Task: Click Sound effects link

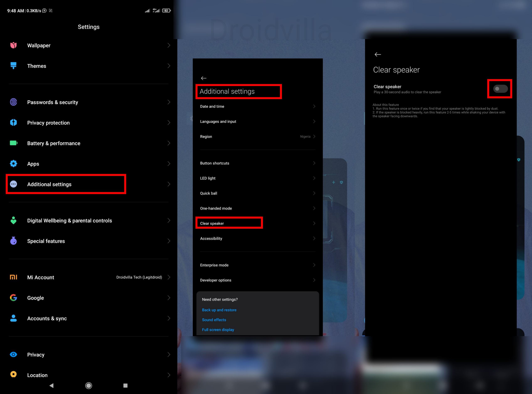Action: [x=214, y=319]
